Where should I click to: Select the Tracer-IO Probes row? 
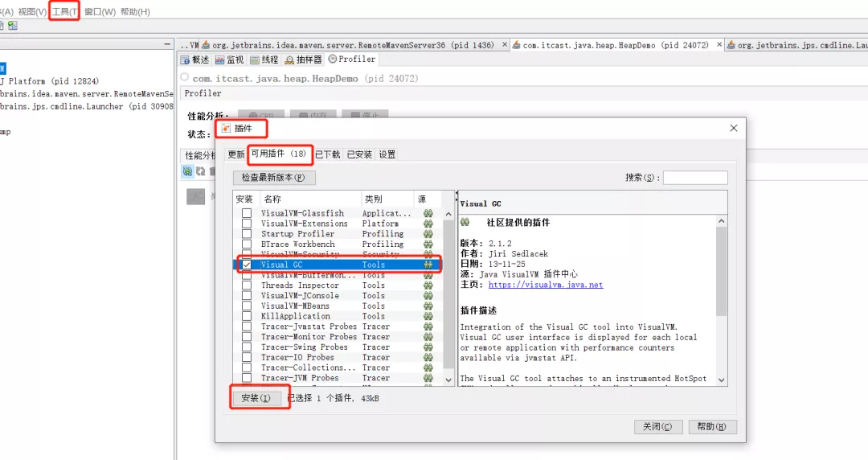pos(338,358)
